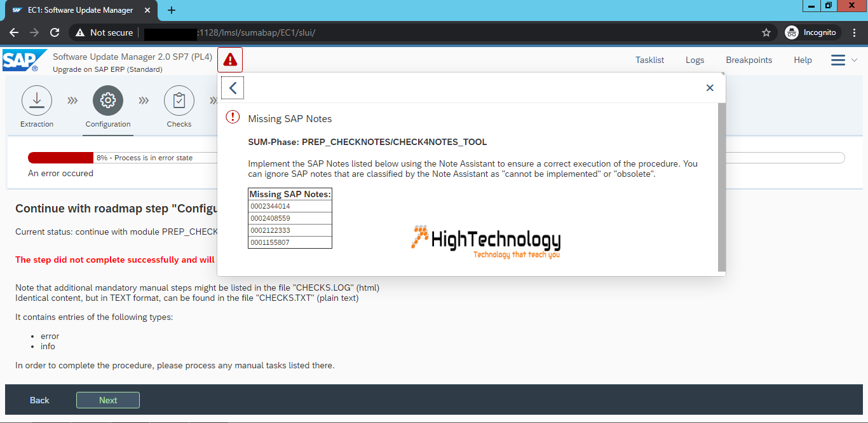
Task: Click the Back button at bottom
Action: pyautogui.click(x=39, y=400)
